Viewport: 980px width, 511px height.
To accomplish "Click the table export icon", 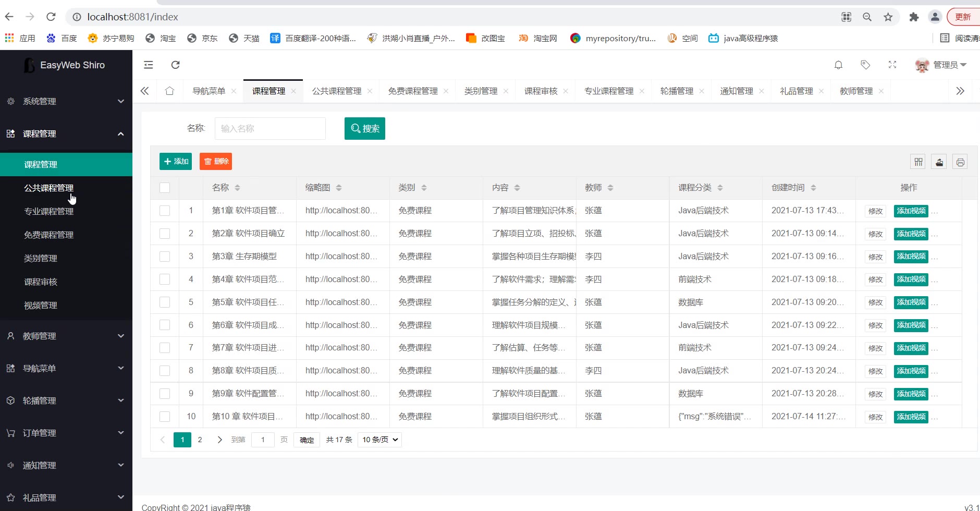I will [939, 162].
